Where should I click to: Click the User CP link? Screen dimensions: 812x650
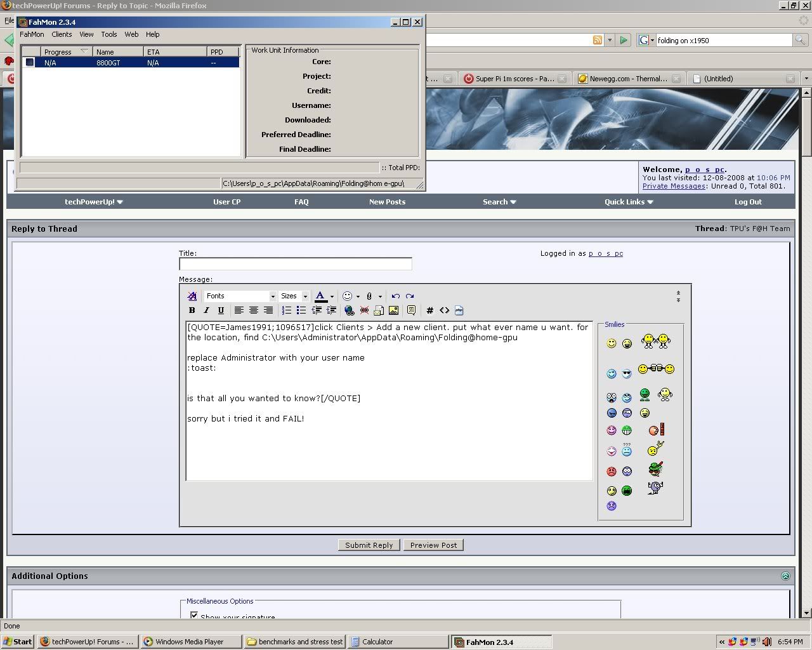(x=227, y=202)
